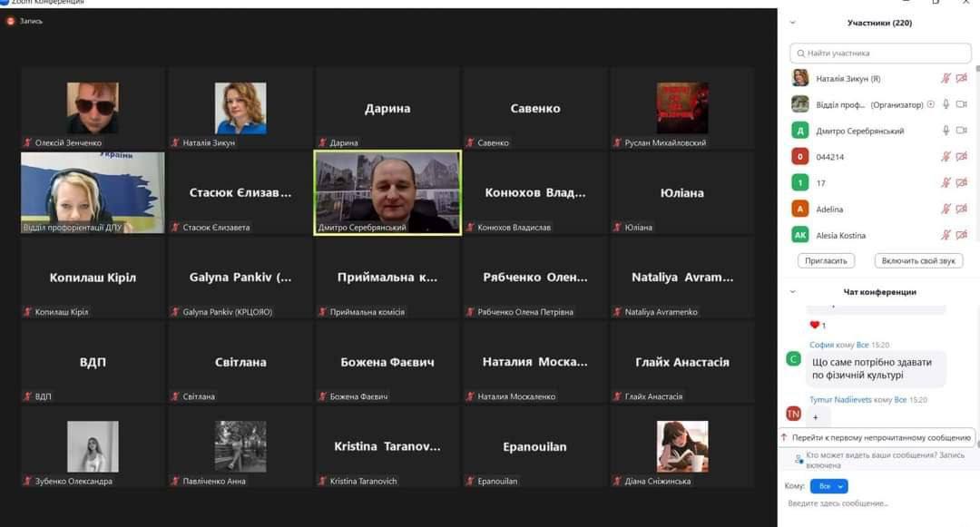Viewport: 980px width, 527px height.
Task: Select Діана Сніжинська's video tile
Action: [x=681, y=446]
